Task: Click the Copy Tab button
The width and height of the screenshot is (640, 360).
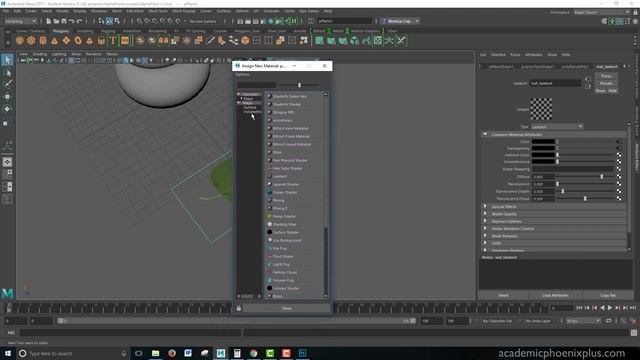Action: click(x=608, y=295)
